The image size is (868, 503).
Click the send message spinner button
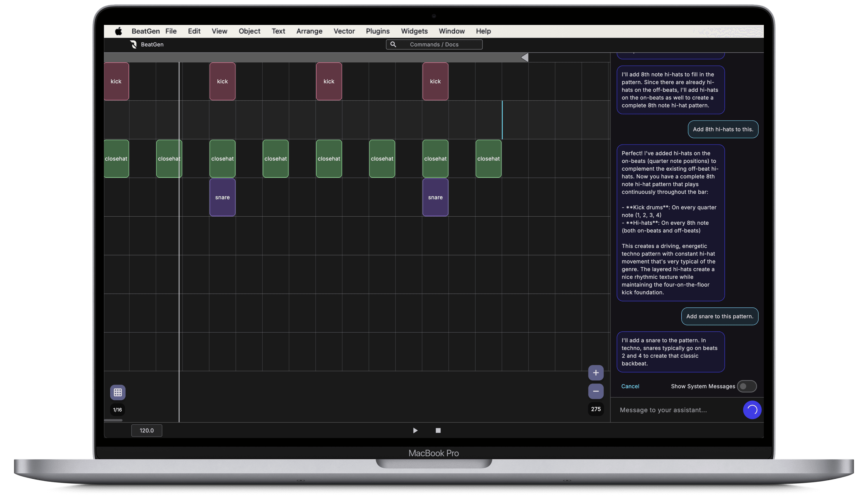pos(752,410)
